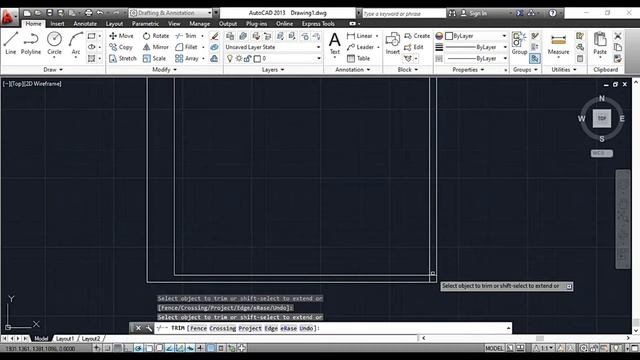
Task: Click the horizontal scrollbar thumb
Action: pyautogui.click(x=540, y=338)
